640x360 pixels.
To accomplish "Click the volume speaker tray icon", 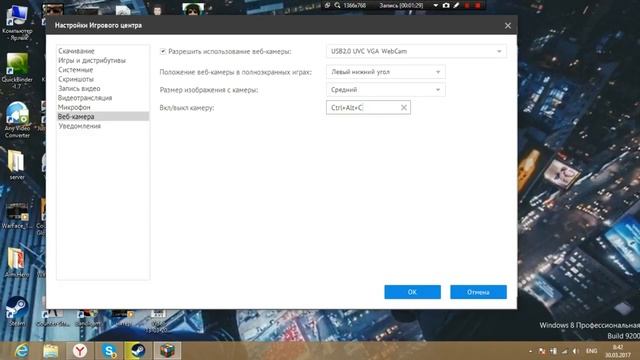I will click(x=576, y=351).
